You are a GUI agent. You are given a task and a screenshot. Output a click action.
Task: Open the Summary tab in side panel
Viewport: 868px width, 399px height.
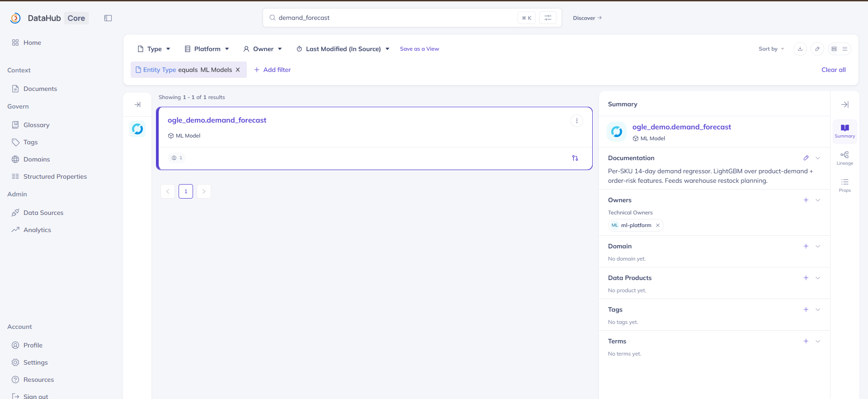coord(845,131)
